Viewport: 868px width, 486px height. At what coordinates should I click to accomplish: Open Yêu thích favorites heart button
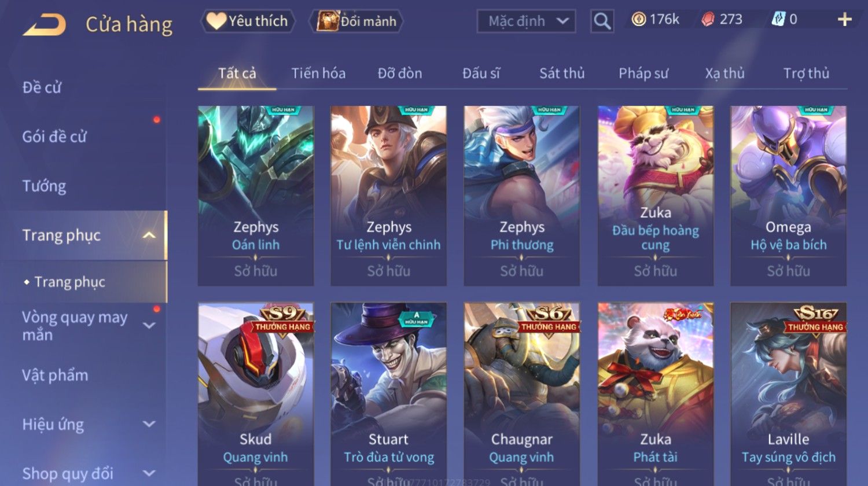tap(248, 21)
